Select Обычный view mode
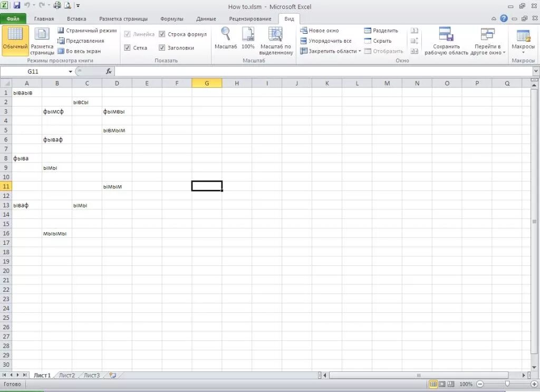This screenshot has height=392, width=540. [x=15, y=41]
